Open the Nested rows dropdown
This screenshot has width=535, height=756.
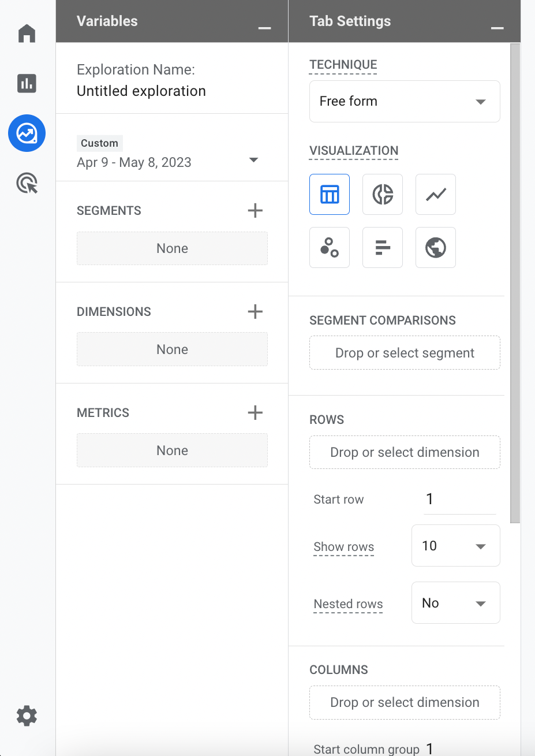tap(456, 602)
